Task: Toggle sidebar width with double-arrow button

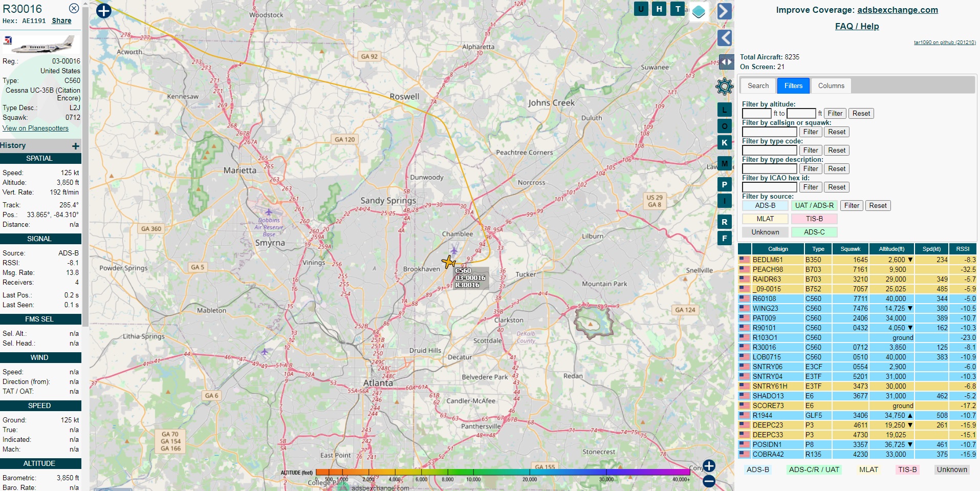Action: [x=726, y=62]
